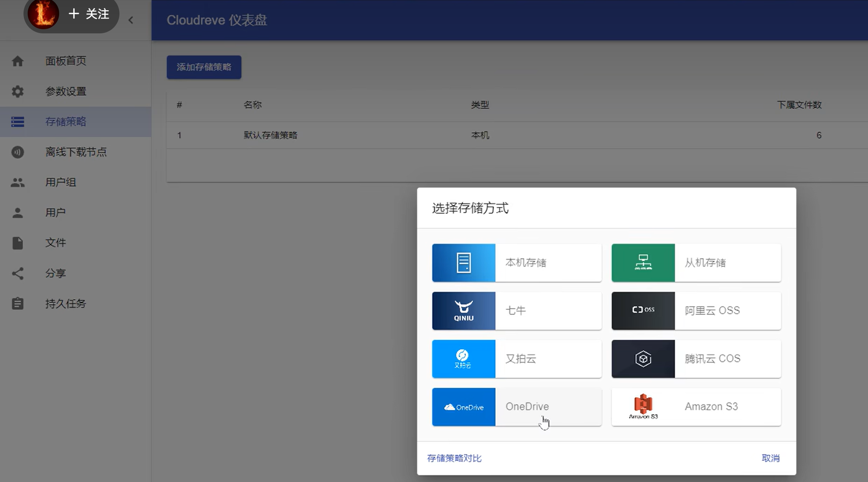The image size is (868, 482).
Task: Click the Tencent COS hexagon logo
Action: pyautogui.click(x=643, y=359)
